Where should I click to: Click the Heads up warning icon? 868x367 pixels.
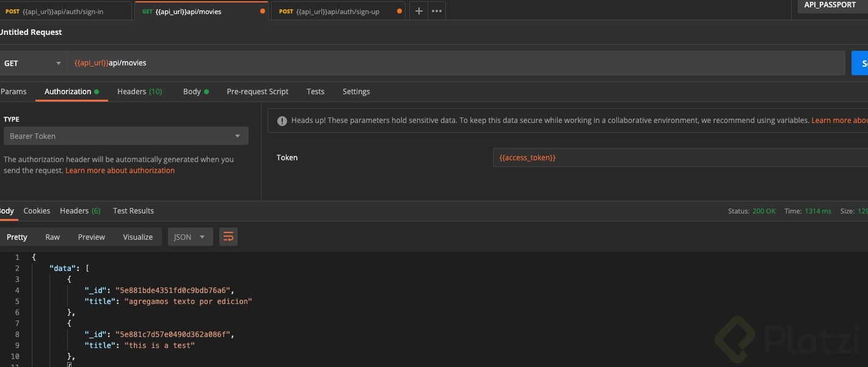point(282,121)
